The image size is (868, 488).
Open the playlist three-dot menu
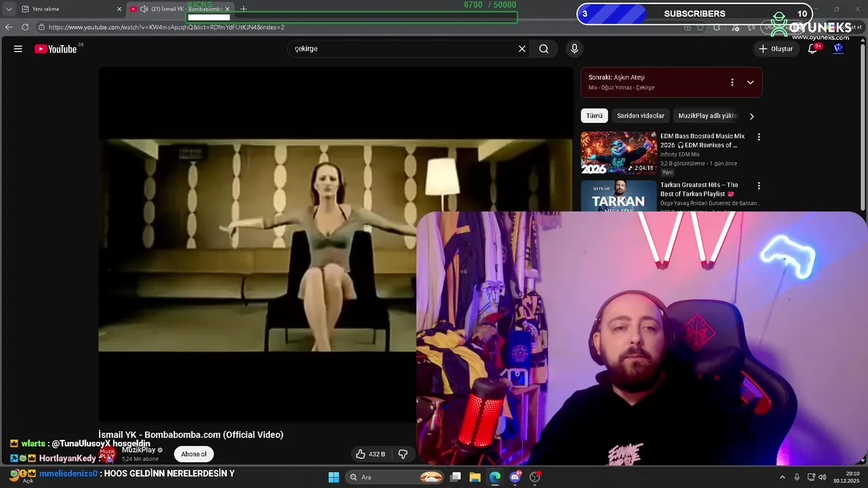point(732,82)
